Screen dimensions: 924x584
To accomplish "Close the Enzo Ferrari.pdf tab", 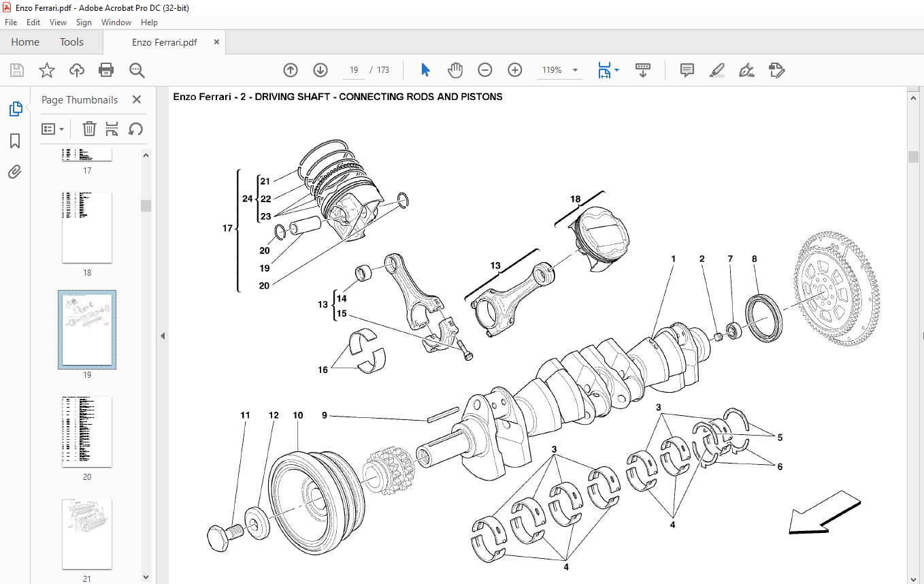I will [x=216, y=42].
